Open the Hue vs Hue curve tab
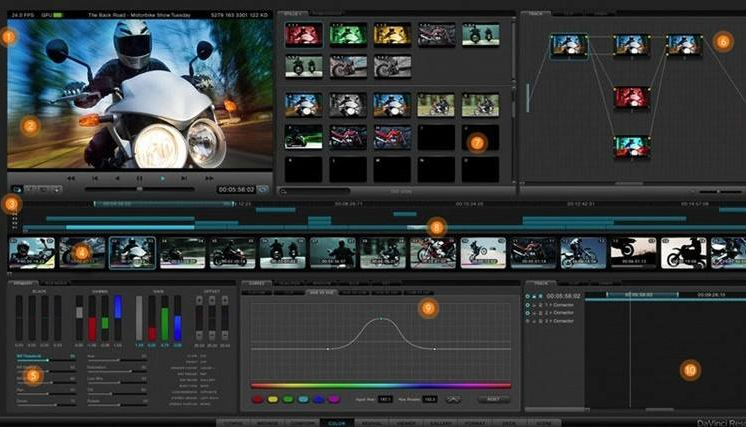Screen dimensions: 746x428 tap(322, 293)
